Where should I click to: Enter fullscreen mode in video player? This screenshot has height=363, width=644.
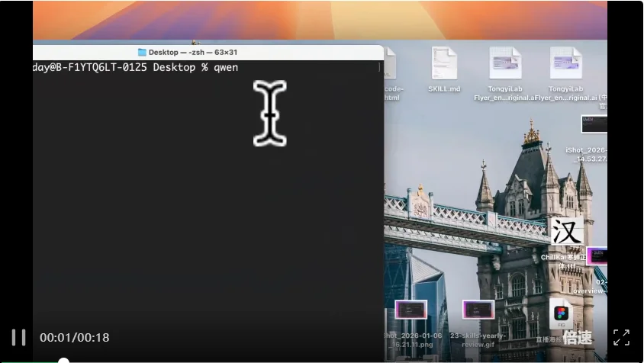621,337
